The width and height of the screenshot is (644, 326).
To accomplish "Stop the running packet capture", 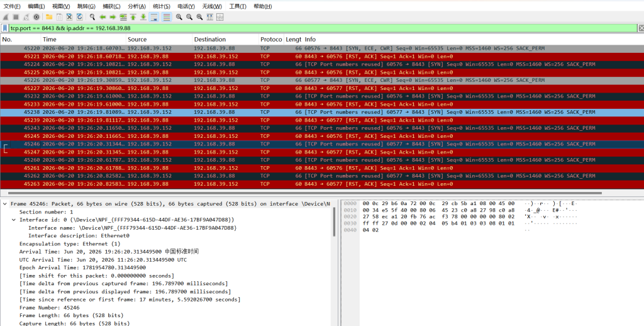I will [16, 17].
